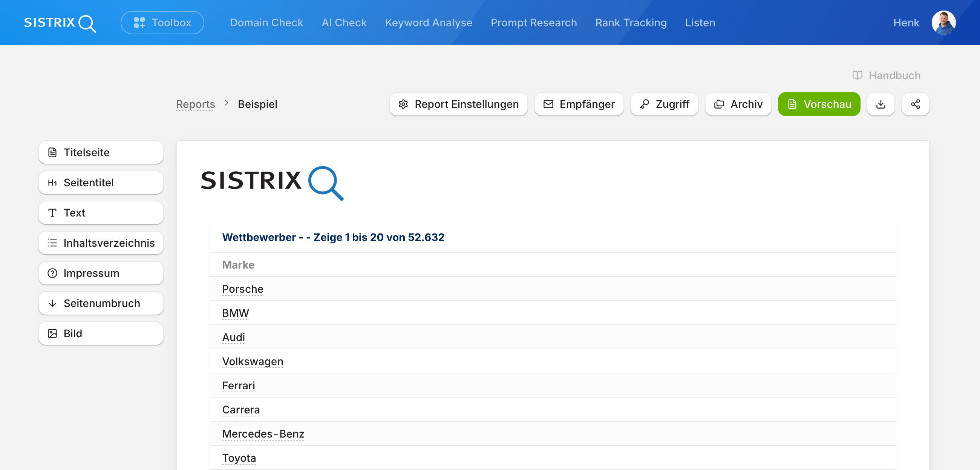Add a Bild image element
Image resolution: width=980 pixels, height=470 pixels.
(x=101, y=333)
